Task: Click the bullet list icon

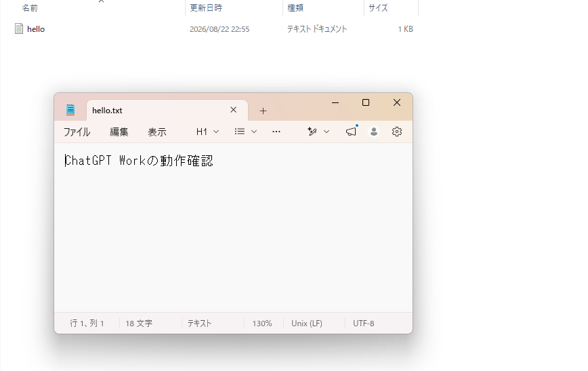Action: [x=240, y=132]
